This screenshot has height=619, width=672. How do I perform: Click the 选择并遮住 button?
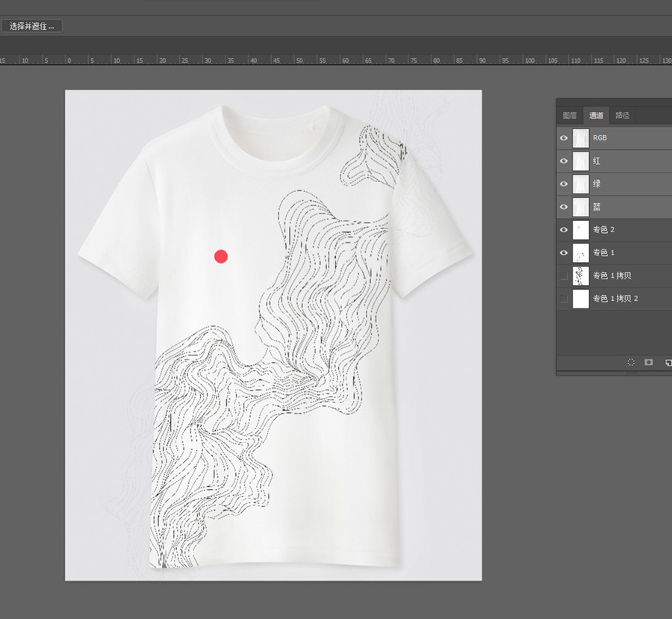[x=31, y=26]
